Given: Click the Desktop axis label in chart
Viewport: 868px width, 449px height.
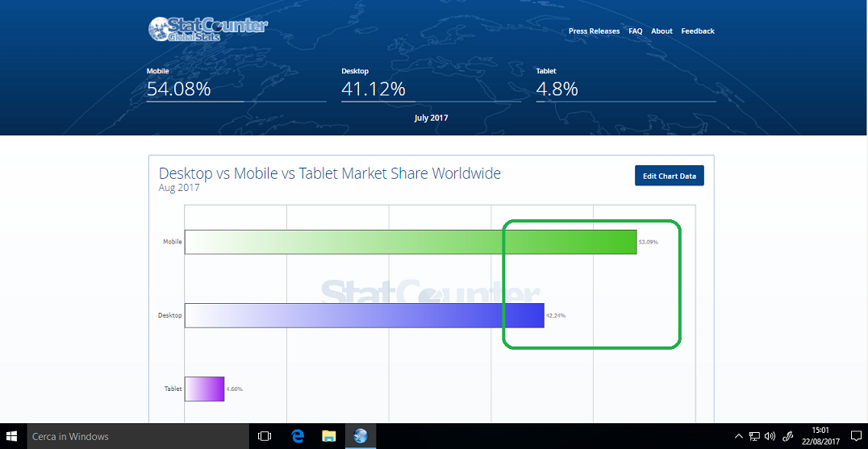Looking at the screenshot, I should [170, 316].
